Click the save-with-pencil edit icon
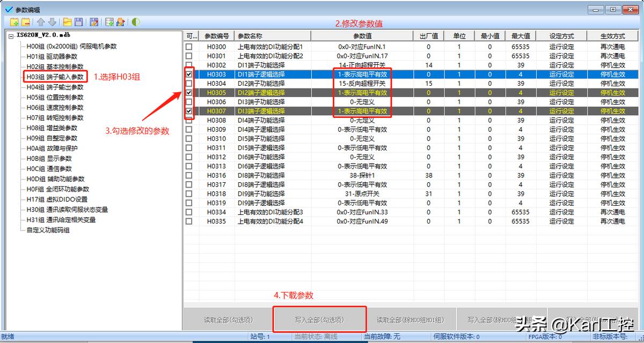This screenshot has height=343, width=644. [x=94, y=22]
